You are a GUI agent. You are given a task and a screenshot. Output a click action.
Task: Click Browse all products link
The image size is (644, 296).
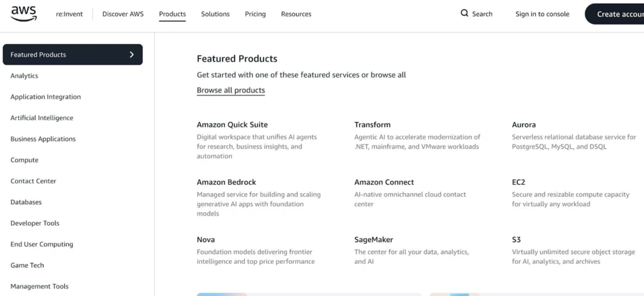tap(231, 90)
